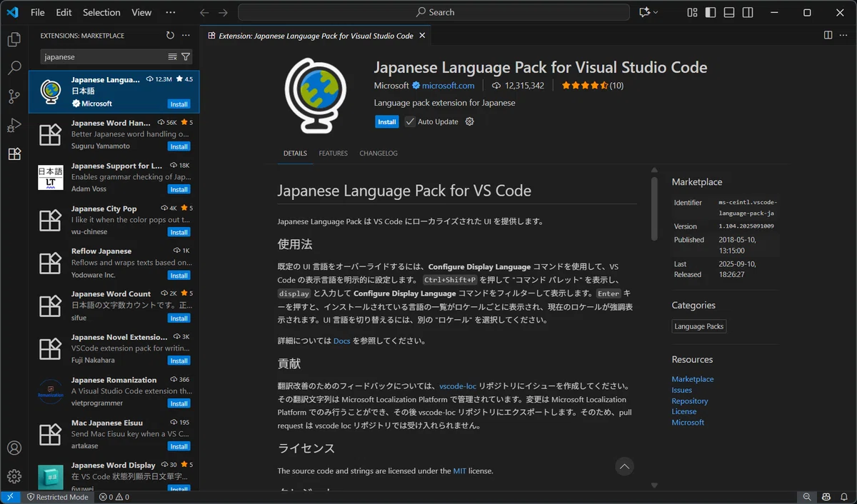Open the notifications bell in status bar
Viewport: 857px width, 504px height.
pos(844,497)
